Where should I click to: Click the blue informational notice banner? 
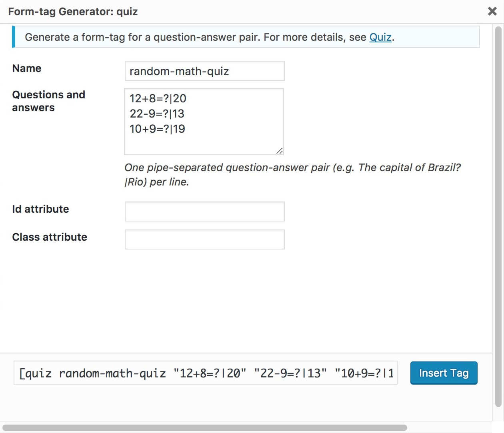pos(246,37)
